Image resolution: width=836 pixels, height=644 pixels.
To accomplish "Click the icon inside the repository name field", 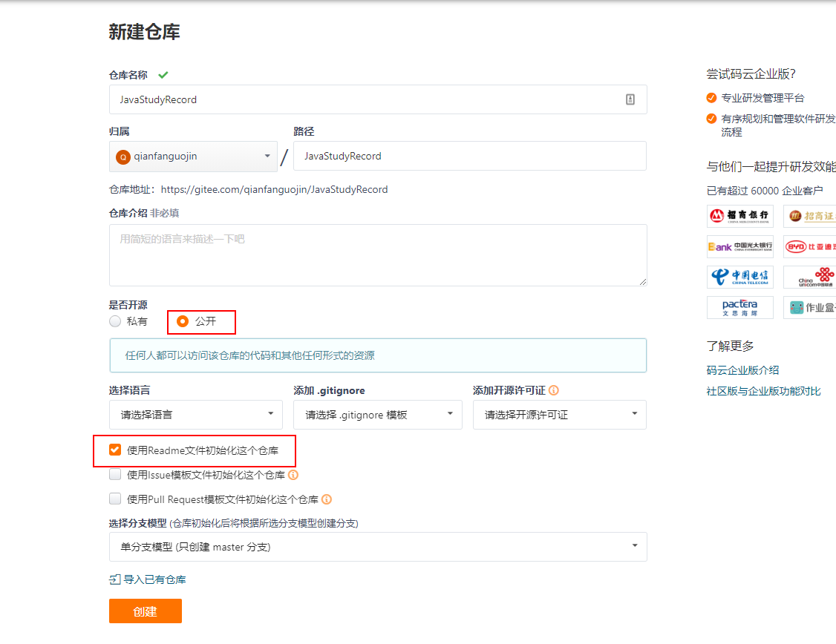I will (x=630, y=99).
